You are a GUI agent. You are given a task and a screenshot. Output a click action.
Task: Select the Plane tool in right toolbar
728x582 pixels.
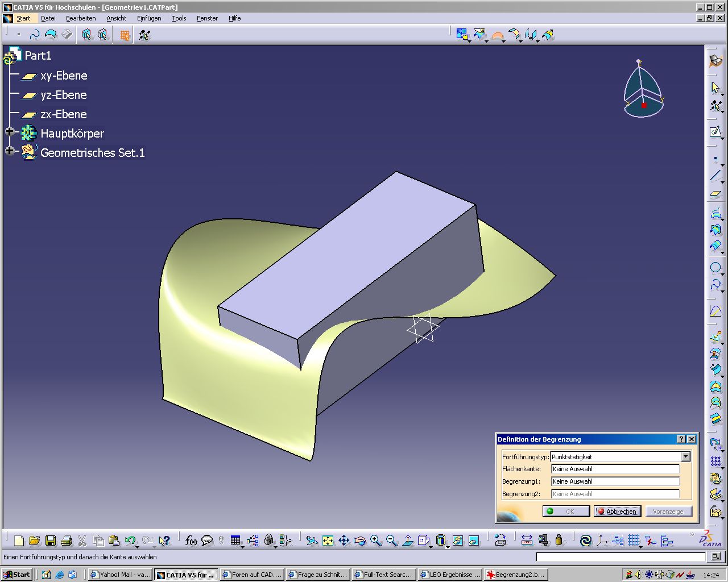[x=715, y=194]
